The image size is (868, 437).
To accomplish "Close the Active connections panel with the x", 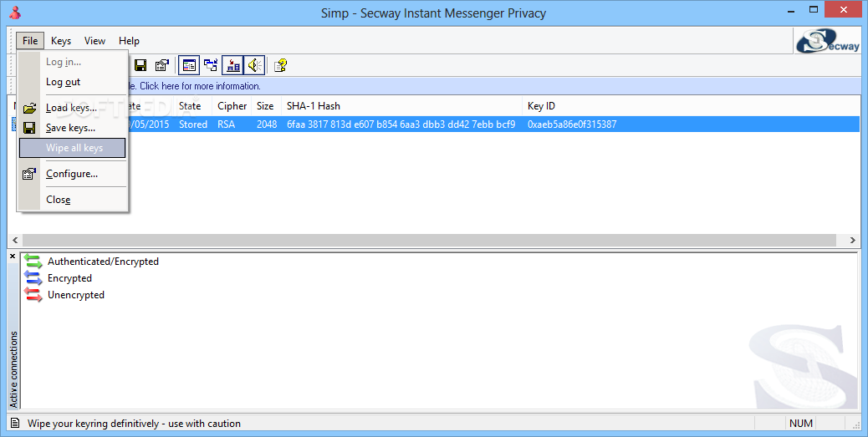I will tap(13, 257).
